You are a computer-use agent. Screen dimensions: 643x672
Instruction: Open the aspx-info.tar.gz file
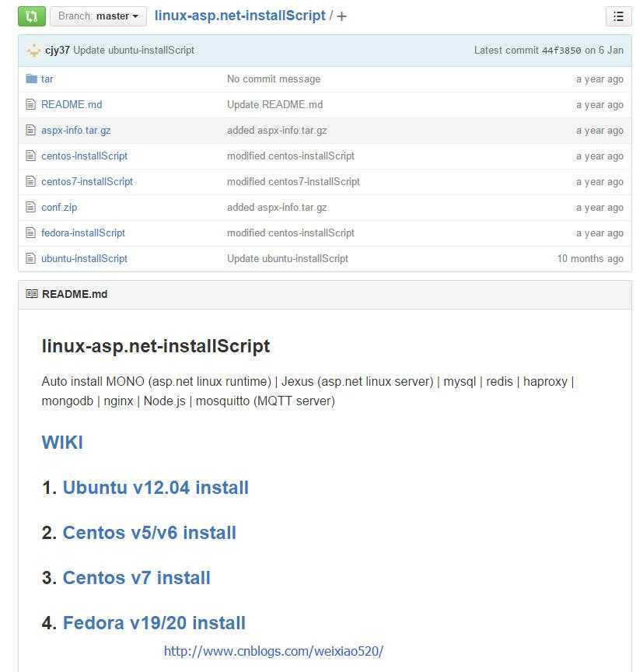(x=76, y=131)
